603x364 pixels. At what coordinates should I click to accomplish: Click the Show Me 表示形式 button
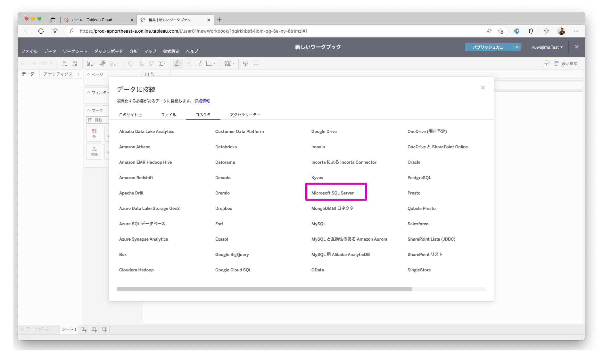pos(566,63)
